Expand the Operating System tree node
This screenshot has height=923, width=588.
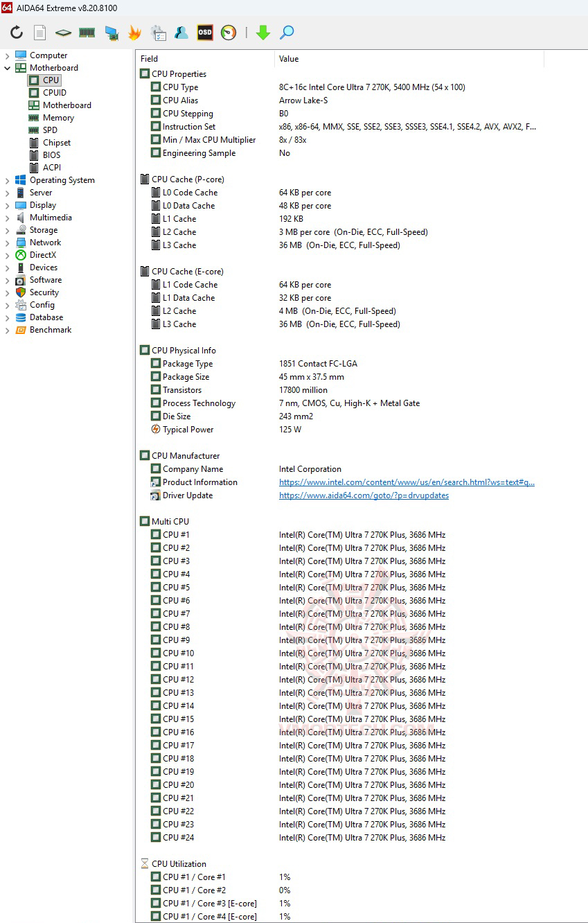8,180
